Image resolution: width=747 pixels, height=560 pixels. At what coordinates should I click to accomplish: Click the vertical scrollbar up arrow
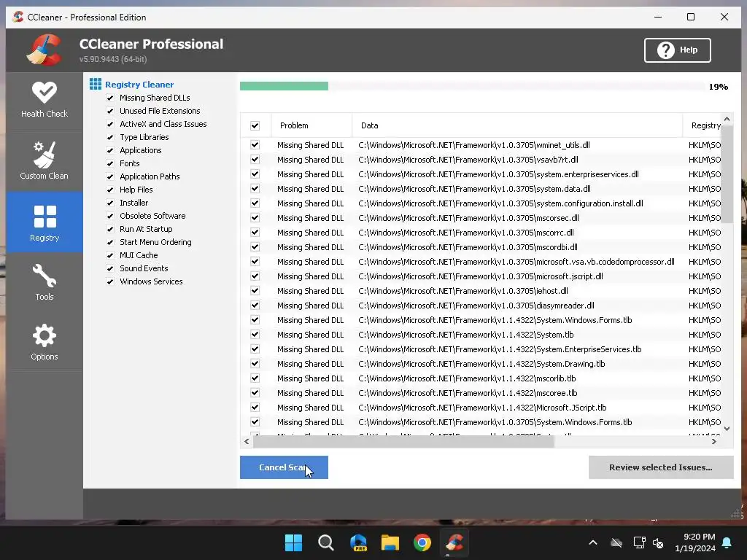(x=727, y=119)
